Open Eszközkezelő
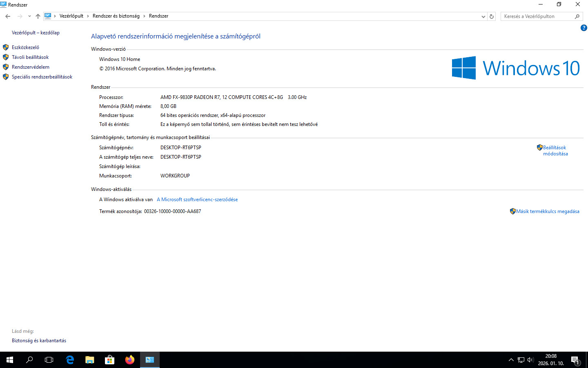The height and width of the screenshot is (368, 588). (x=25, y=47)
